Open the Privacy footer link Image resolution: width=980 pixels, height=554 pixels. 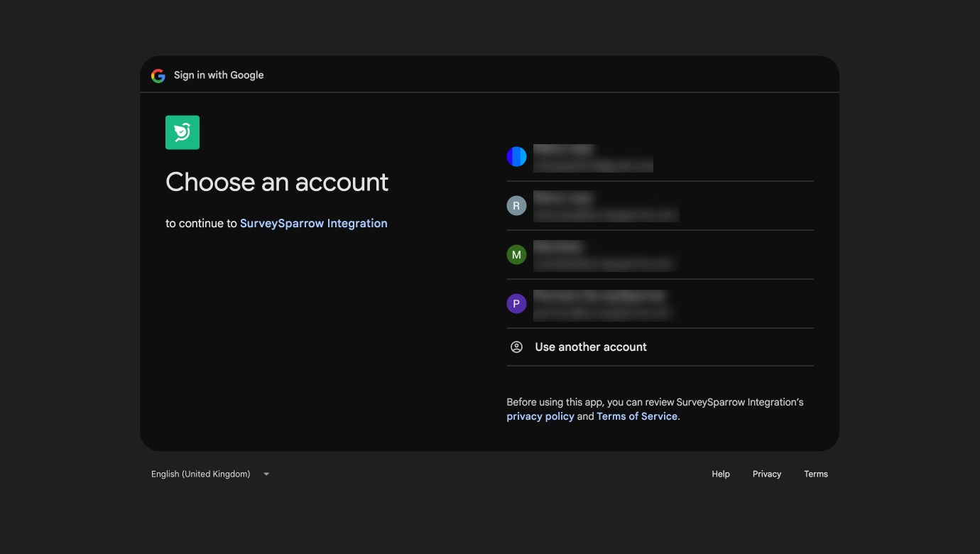point(767,474)
